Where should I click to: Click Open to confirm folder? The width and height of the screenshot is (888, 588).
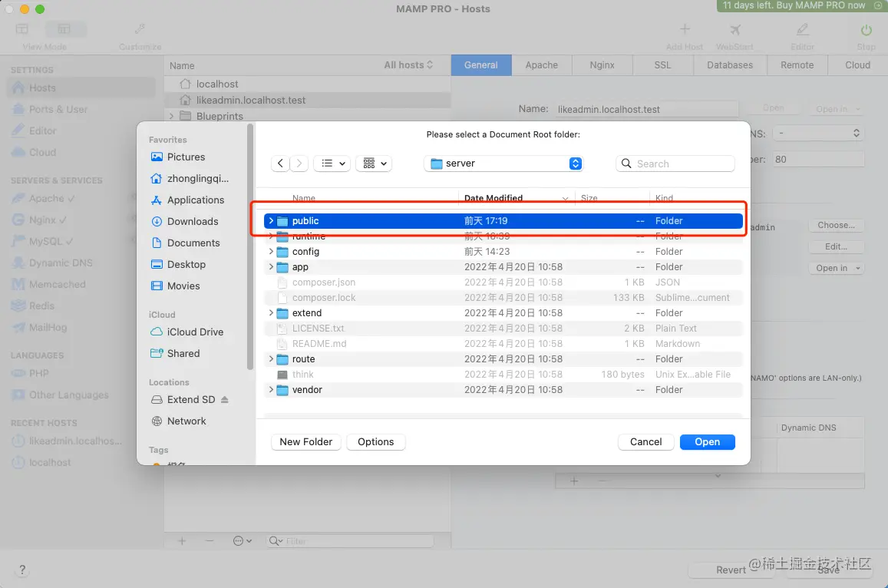click(x=708, y=442)
